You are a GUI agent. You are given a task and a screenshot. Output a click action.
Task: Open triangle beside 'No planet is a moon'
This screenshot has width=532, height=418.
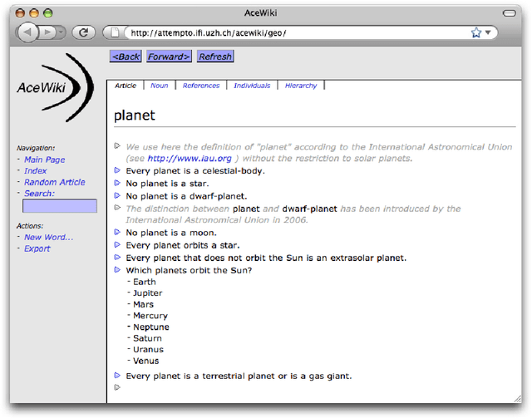tap(117, 232)
